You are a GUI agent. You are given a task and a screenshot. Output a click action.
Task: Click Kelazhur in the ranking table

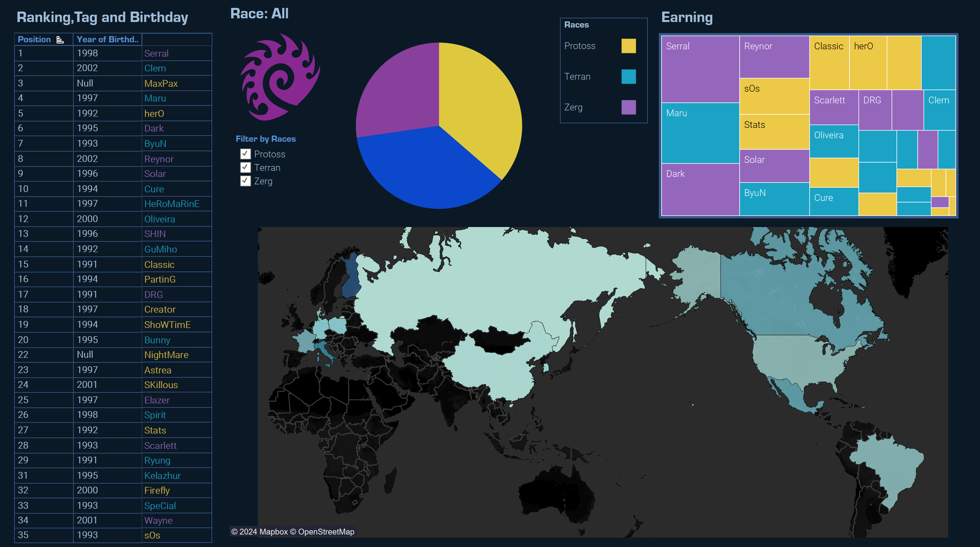click(x=162, y=476)
